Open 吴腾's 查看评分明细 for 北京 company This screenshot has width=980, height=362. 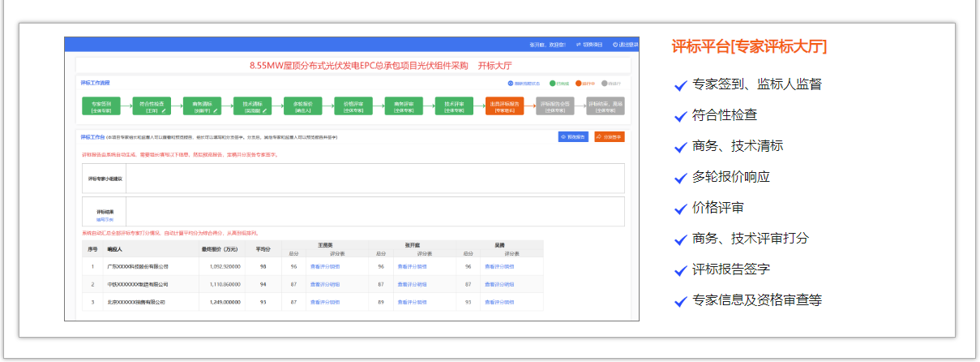click(499, 302)
